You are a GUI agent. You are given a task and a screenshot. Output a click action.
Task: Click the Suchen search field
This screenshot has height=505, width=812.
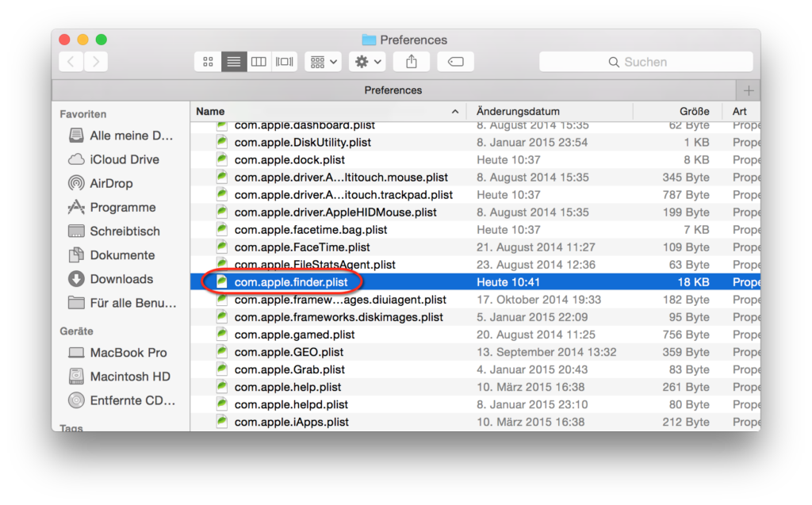click(x=645, y=62)
